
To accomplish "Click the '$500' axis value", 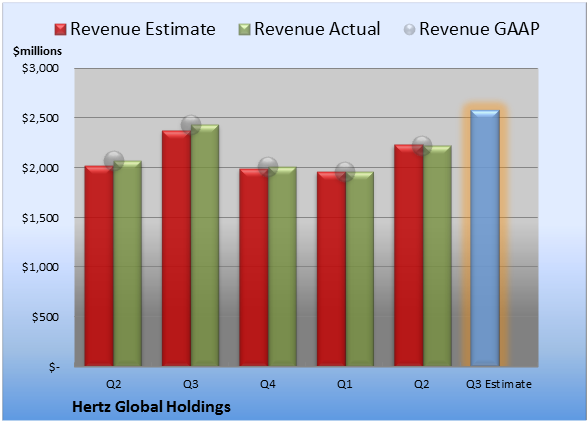I will 45,317.
